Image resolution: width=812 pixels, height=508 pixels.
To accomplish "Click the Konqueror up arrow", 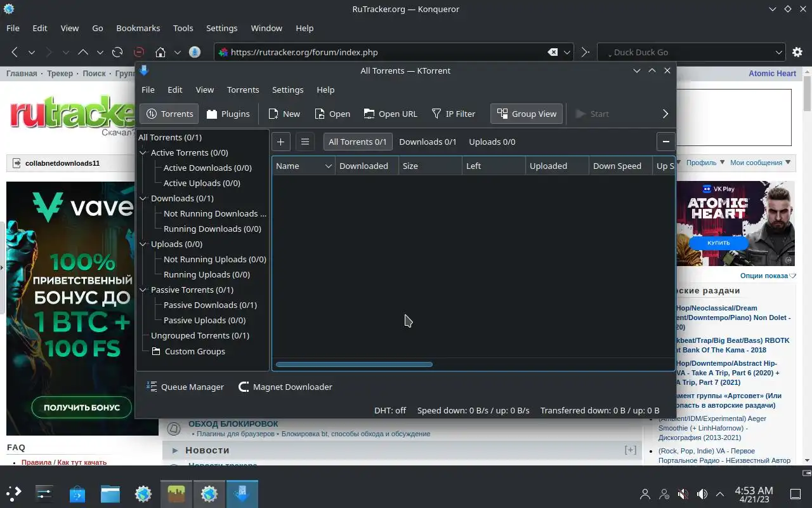I will [x=82, y=52].
